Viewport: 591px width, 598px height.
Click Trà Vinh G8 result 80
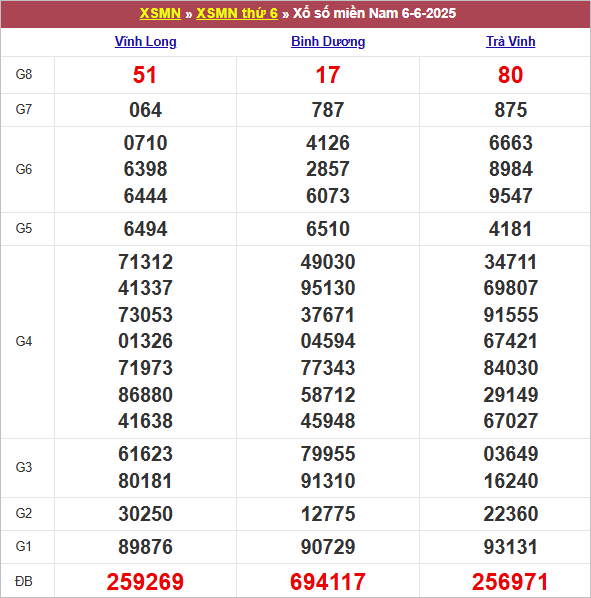(511, 75)
